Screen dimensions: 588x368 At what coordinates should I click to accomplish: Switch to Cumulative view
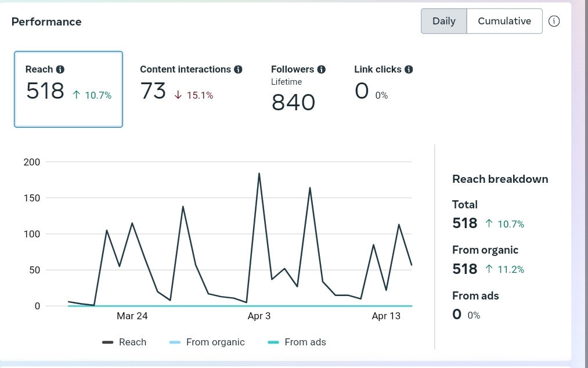point(504,21)
